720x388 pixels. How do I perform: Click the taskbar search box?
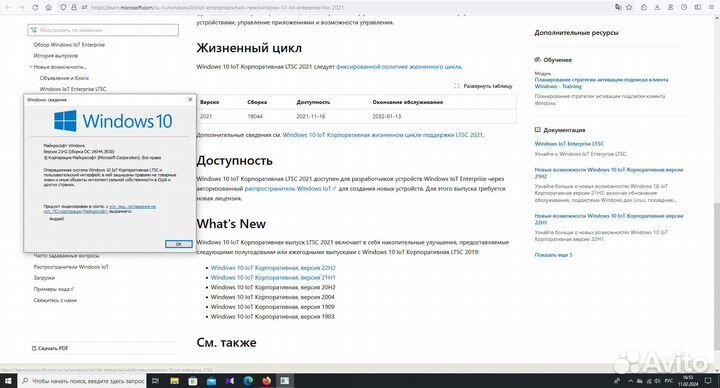tap(83, 381)
